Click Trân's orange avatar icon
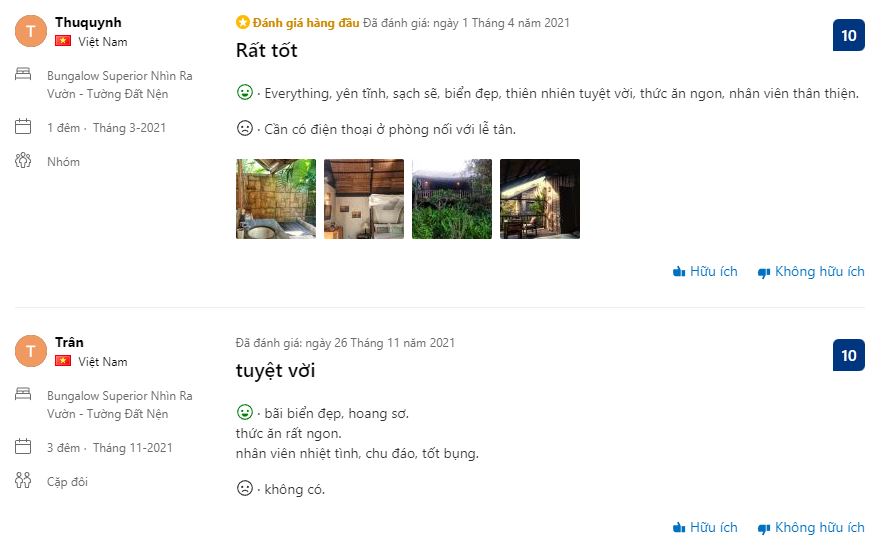The width and height of the screenshot is (887, 546). point(31,351)
